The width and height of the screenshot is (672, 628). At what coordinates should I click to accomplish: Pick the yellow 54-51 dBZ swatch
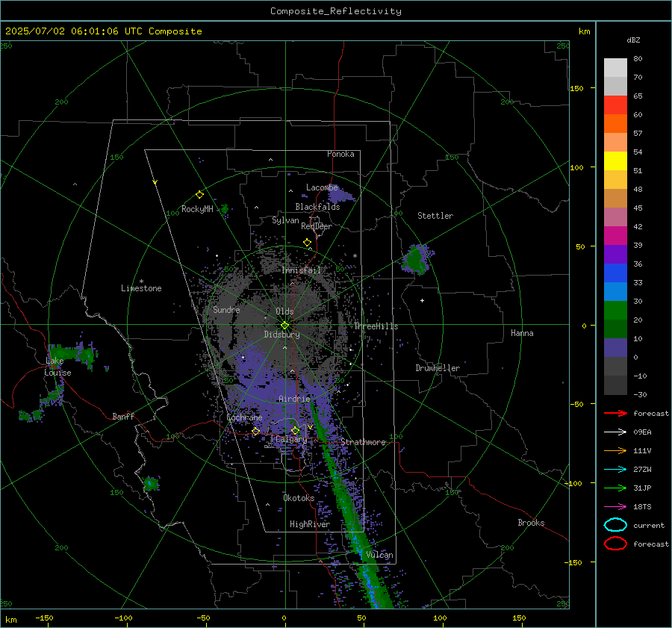(x=615, y=161)
